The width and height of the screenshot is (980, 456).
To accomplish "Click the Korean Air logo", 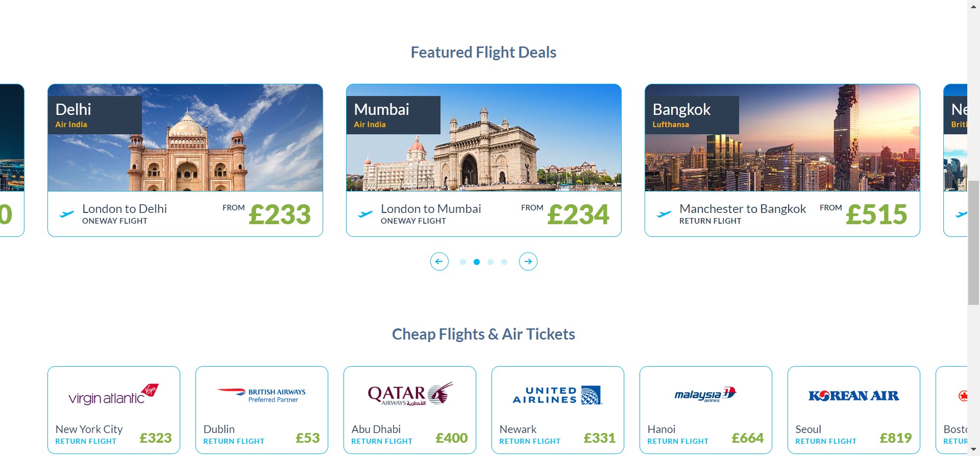I will (x=853, y=396).
